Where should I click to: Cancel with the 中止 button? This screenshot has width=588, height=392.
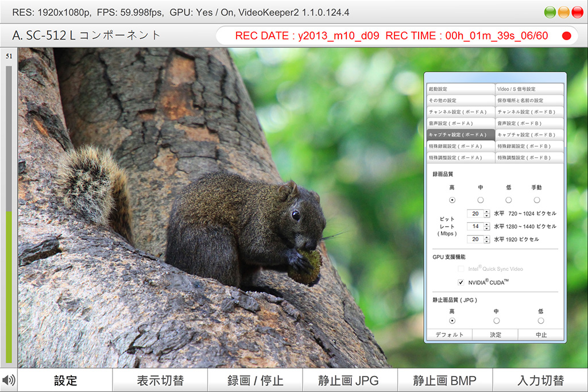541,335
